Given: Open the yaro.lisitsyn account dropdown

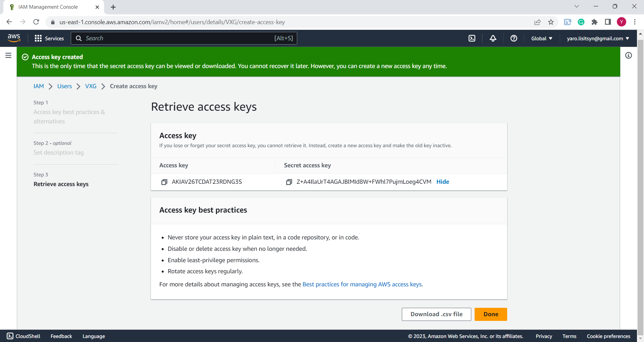Looking at the screenshot, I should (x=598, y=39).
